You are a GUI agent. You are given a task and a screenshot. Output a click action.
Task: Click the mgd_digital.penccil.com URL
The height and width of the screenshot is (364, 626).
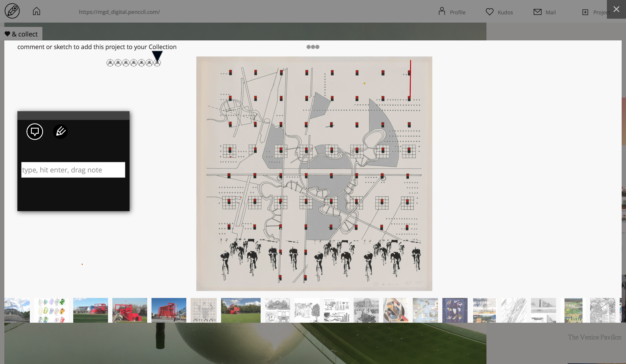coord(119,12)
